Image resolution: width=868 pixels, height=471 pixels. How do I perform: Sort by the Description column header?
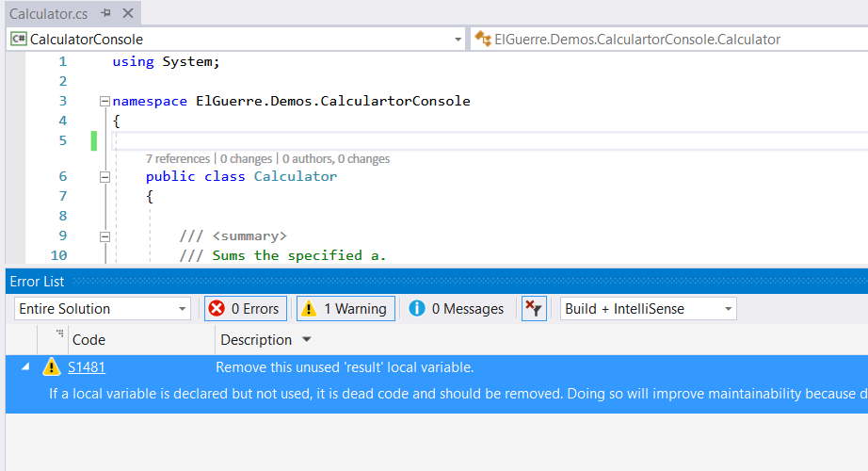(x=256, y=340)
